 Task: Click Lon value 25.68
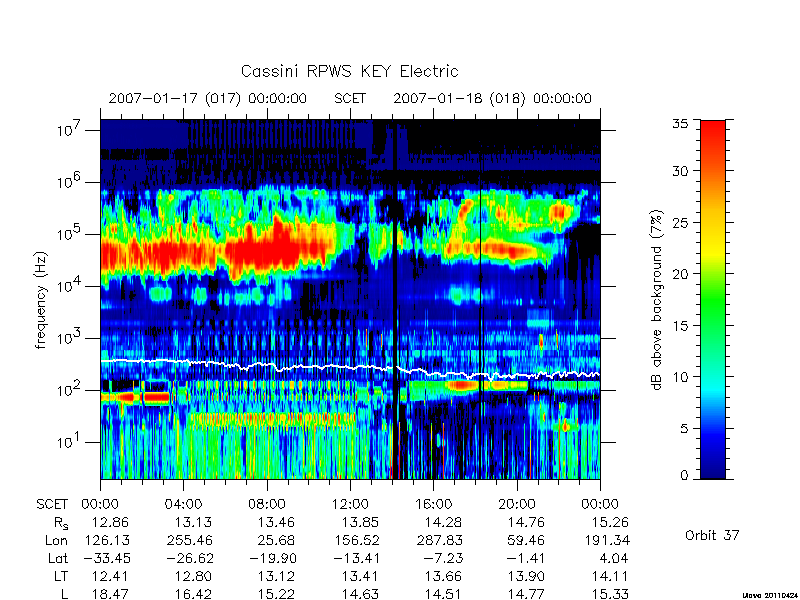coord(276,540)
